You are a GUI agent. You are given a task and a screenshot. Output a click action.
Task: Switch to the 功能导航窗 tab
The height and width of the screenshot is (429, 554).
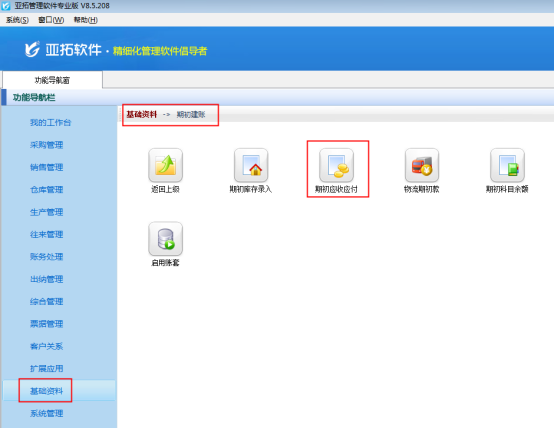tap(52, 80)
